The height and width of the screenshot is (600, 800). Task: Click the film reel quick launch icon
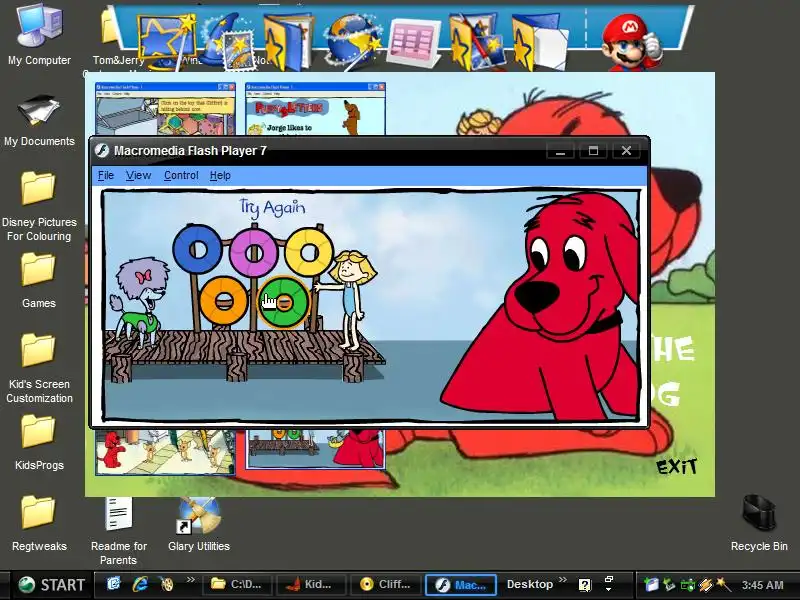(x=166, y=584)
